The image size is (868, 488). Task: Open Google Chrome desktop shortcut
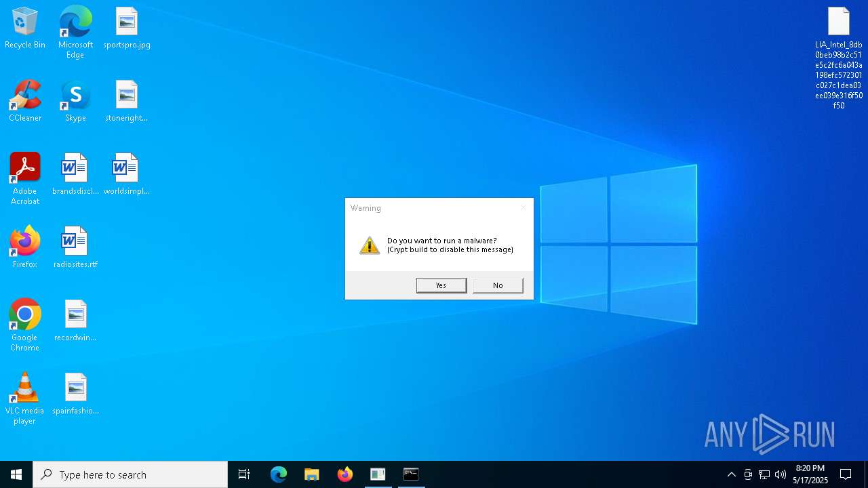(x=25, y=325)
